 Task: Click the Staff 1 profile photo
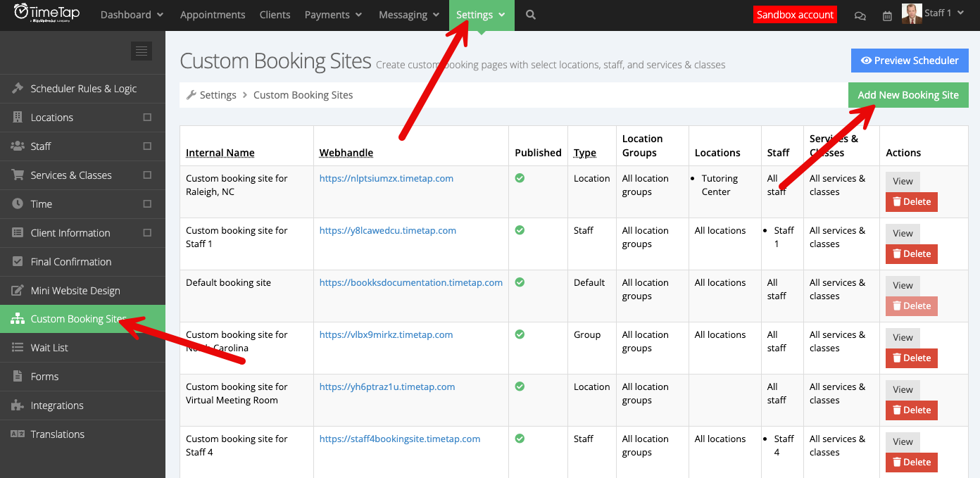click(912, 14)
